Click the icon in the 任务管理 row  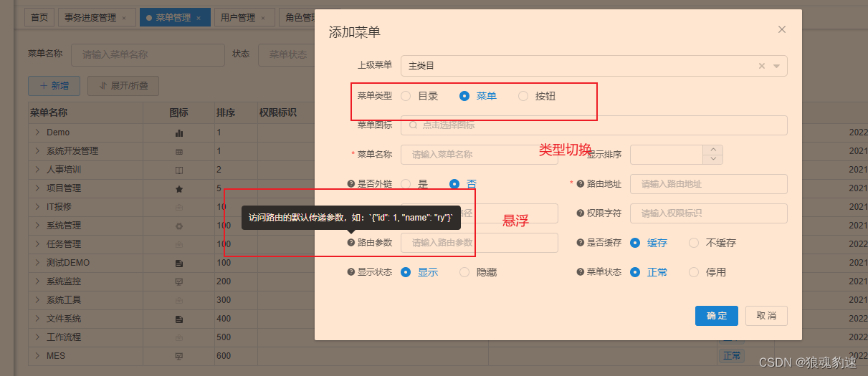pyautogui.click(x=179, y=244)
